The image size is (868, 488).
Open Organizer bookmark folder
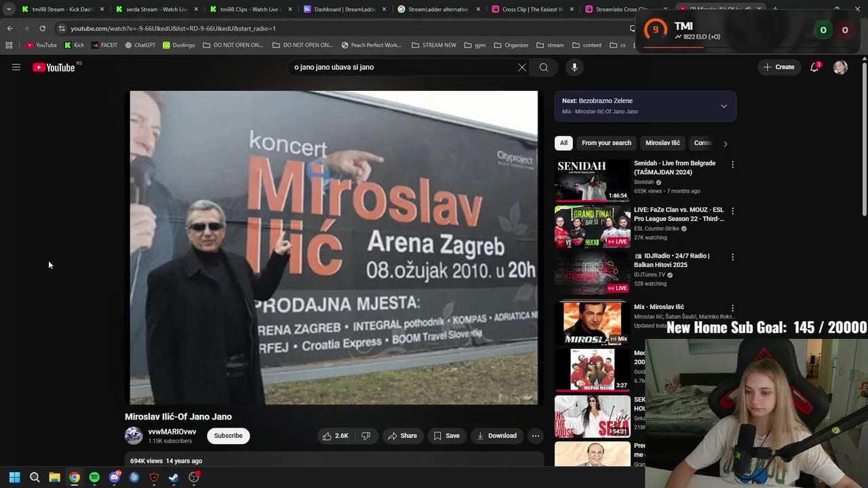511,45
